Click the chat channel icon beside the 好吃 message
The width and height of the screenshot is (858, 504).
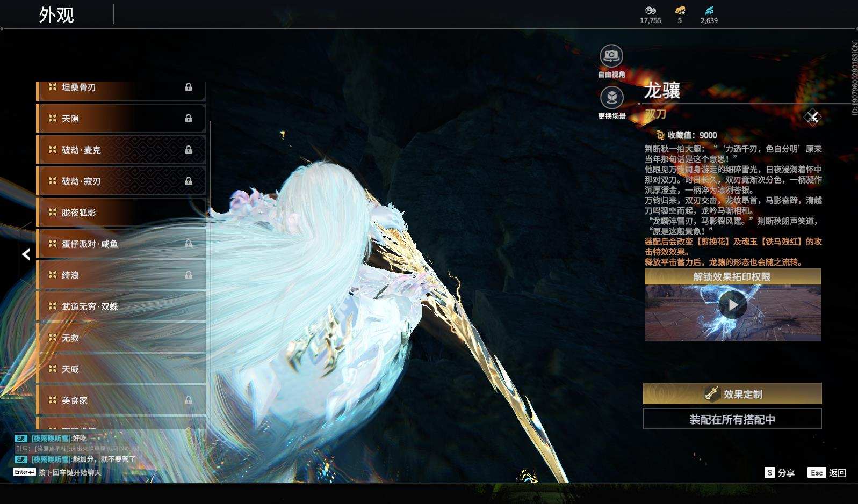pyautogui.click(x=21, y=439)
